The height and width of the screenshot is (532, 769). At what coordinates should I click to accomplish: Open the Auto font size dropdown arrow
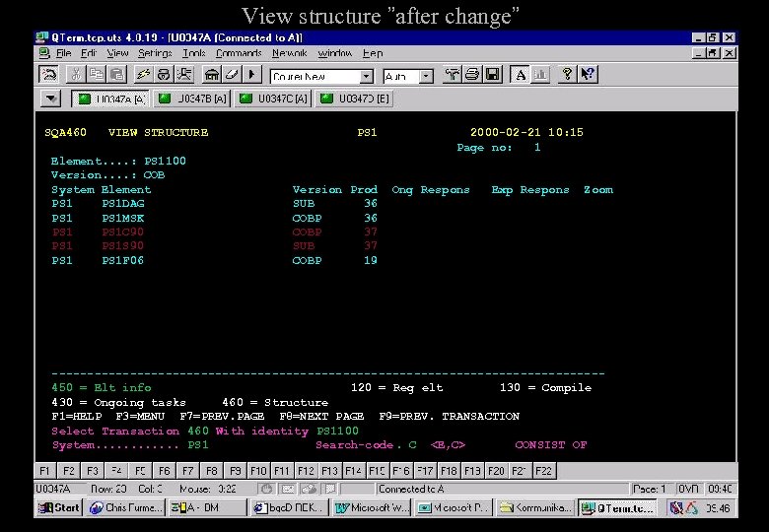pyautogui.click(x=426, y=77)
